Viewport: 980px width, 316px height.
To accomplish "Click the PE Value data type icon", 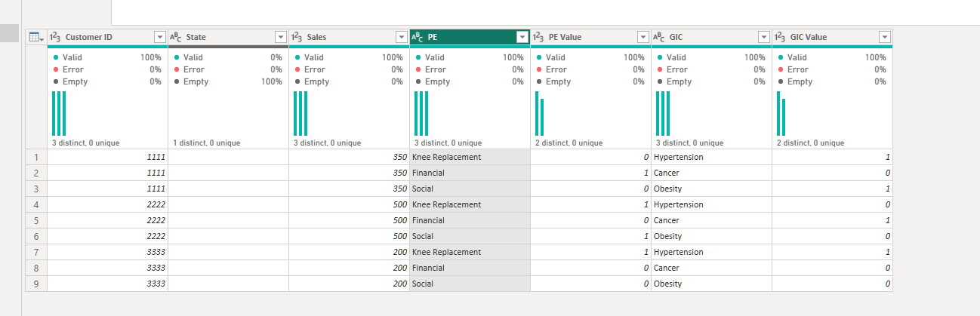I will click(x=538, y=37).
